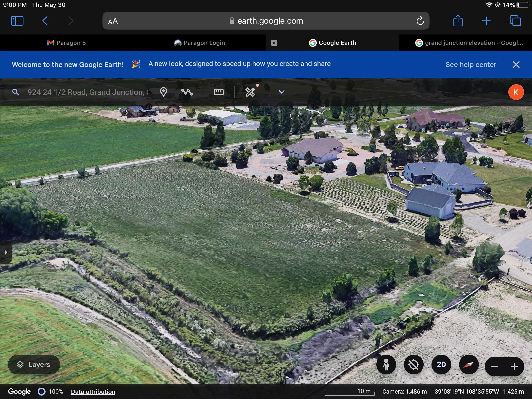Open the Layers button

tap(34, 365)
